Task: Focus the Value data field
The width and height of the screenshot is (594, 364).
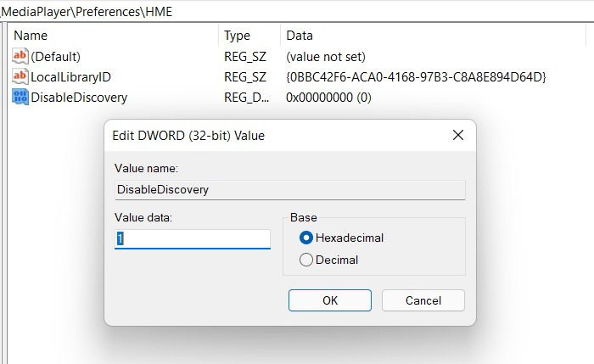Action: point(193,239)
